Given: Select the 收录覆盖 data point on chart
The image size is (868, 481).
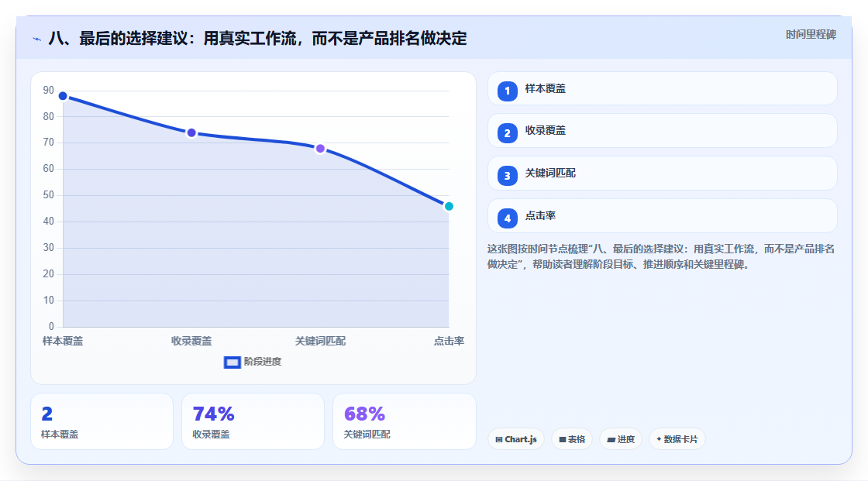Looking at the screenshot, I should [x=191, y=133].
